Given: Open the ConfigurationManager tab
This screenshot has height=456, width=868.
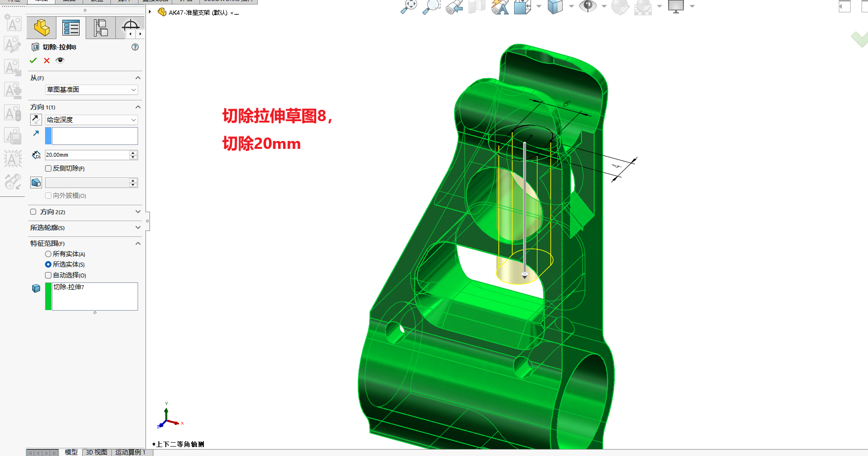Looking at the screenshot, I should coord(100,28).
